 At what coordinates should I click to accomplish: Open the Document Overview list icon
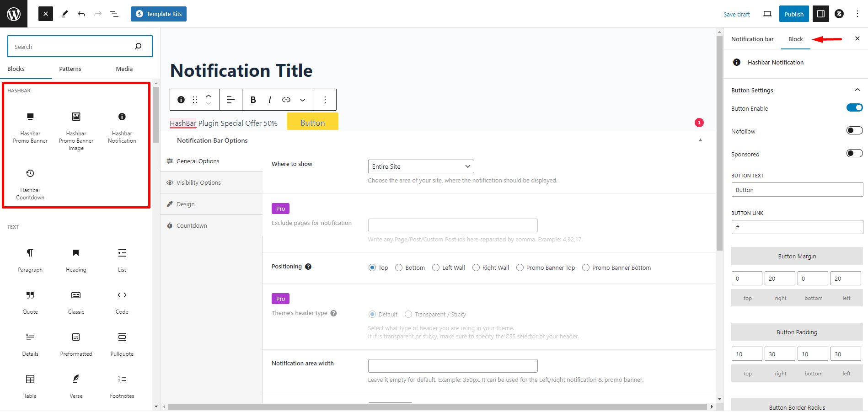pyautogui.click(x=114, y=14)
